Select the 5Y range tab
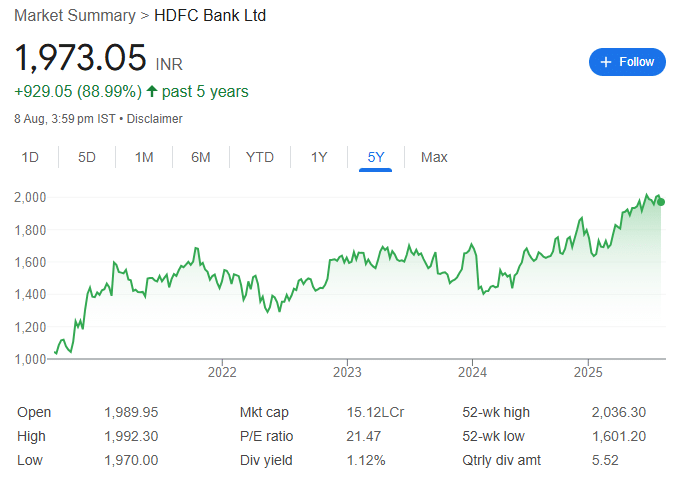This screenshot has width=685, height=490. (x=376, y=157)
